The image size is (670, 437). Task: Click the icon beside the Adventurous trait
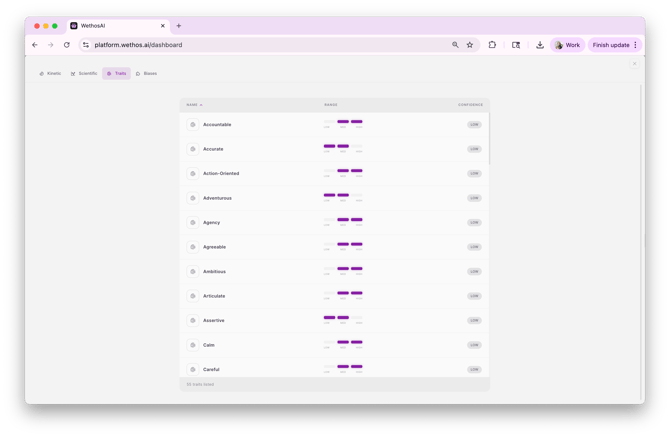[x=192, y=198]
